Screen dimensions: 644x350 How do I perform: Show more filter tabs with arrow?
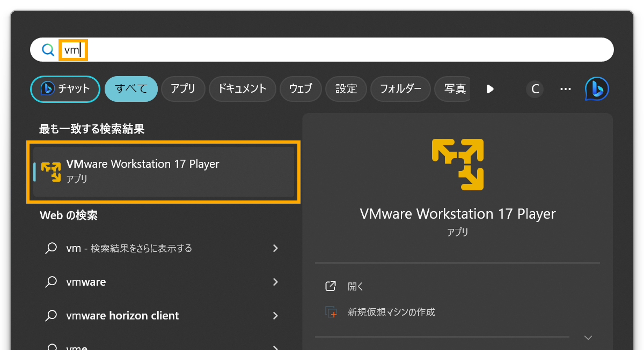point(489,89)
